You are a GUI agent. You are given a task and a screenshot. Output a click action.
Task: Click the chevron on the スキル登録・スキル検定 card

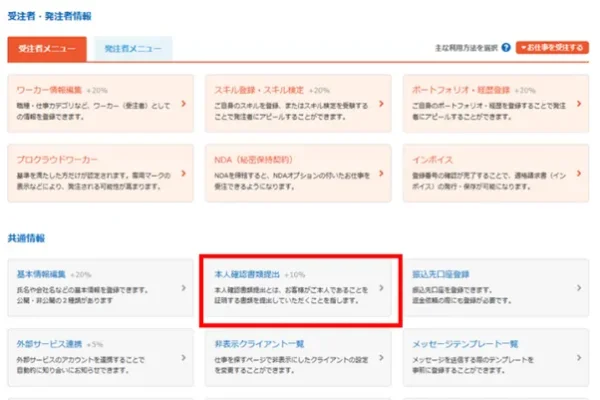pyautogui.click(x=381, y=104)
